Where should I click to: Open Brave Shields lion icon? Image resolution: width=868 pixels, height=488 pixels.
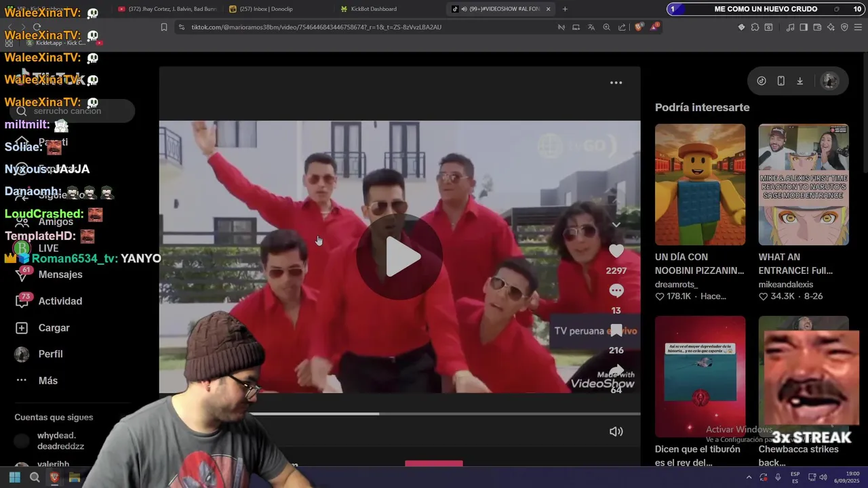click(638, 27)
